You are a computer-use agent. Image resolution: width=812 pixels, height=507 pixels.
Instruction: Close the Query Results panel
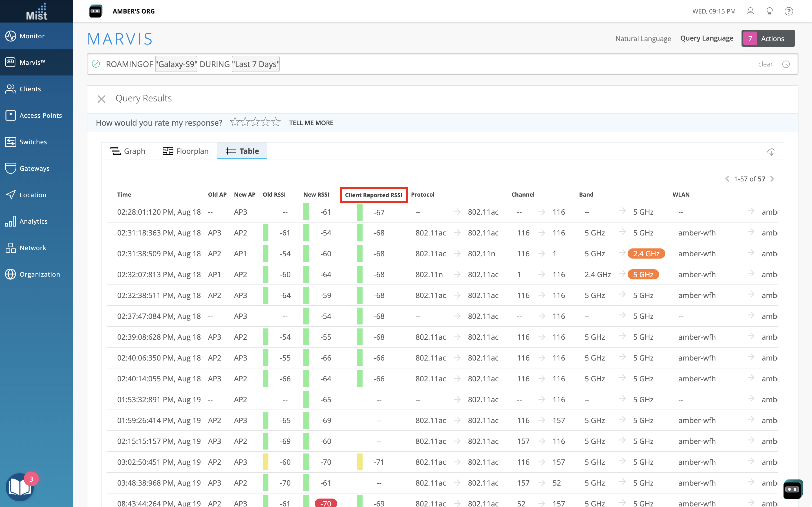pyautogui.click(x=101, y=99)
